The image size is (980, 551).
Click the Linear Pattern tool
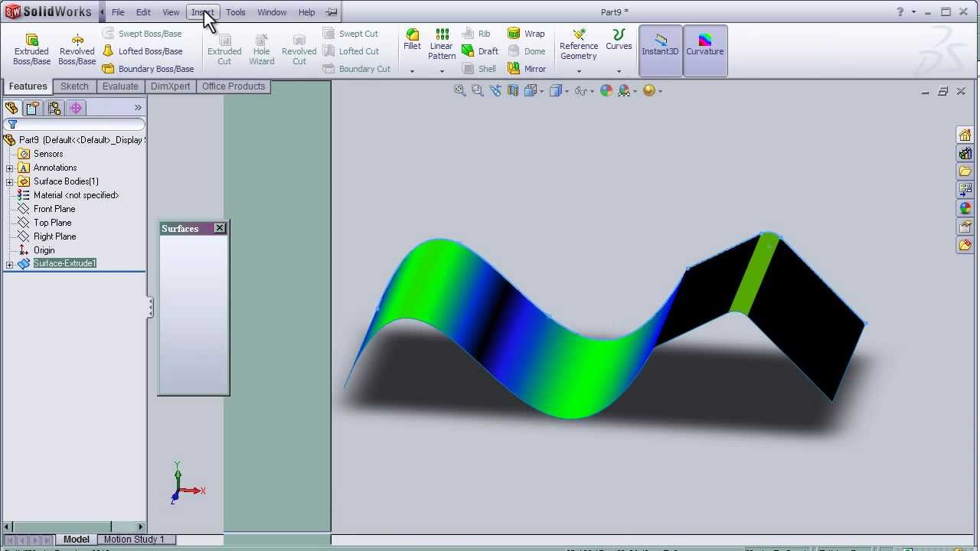click(x=442, y=44)
